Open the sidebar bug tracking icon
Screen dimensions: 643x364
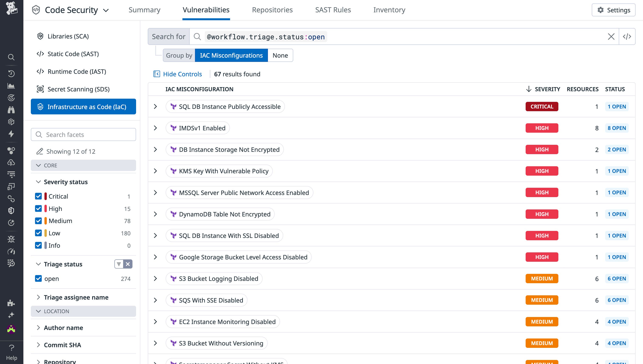coord(11,239)
